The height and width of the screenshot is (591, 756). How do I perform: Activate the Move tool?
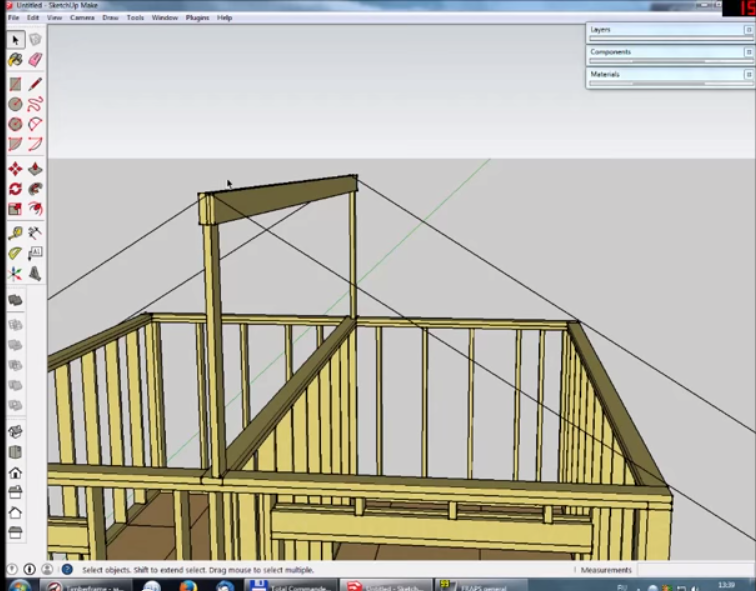click(x=15, y=169)
